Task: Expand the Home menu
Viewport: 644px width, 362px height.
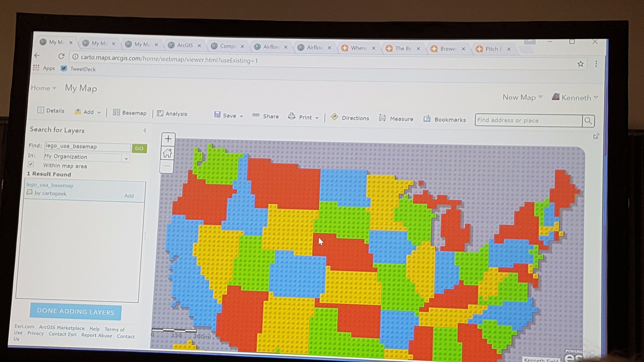Action: pos(43,88)
